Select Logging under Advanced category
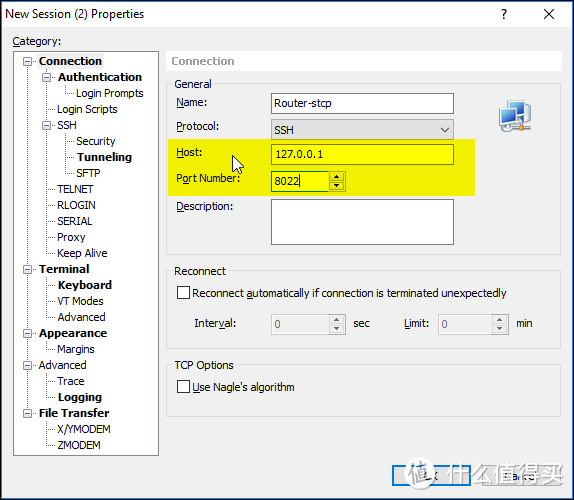Viewport: 574px width, 500px height. tap(80, 397)
